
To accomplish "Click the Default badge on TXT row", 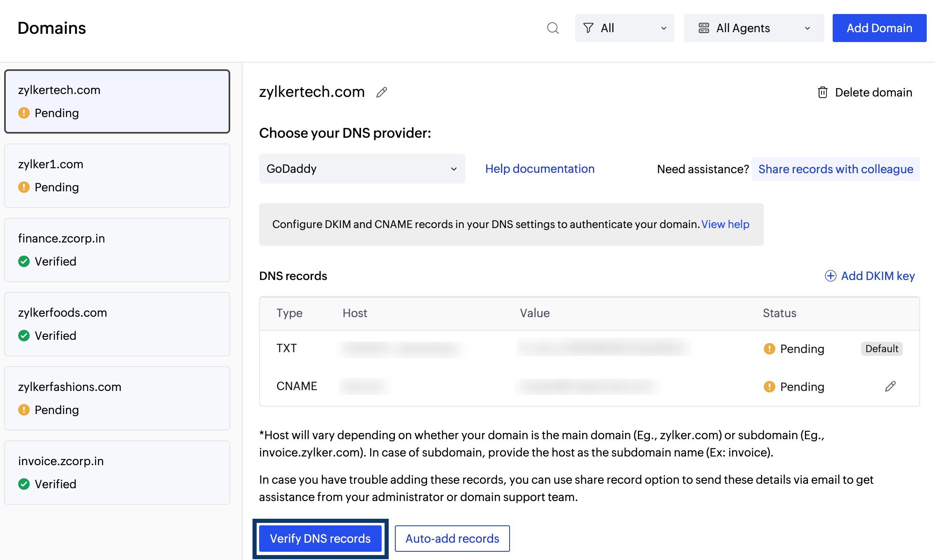I will (881, 349).
